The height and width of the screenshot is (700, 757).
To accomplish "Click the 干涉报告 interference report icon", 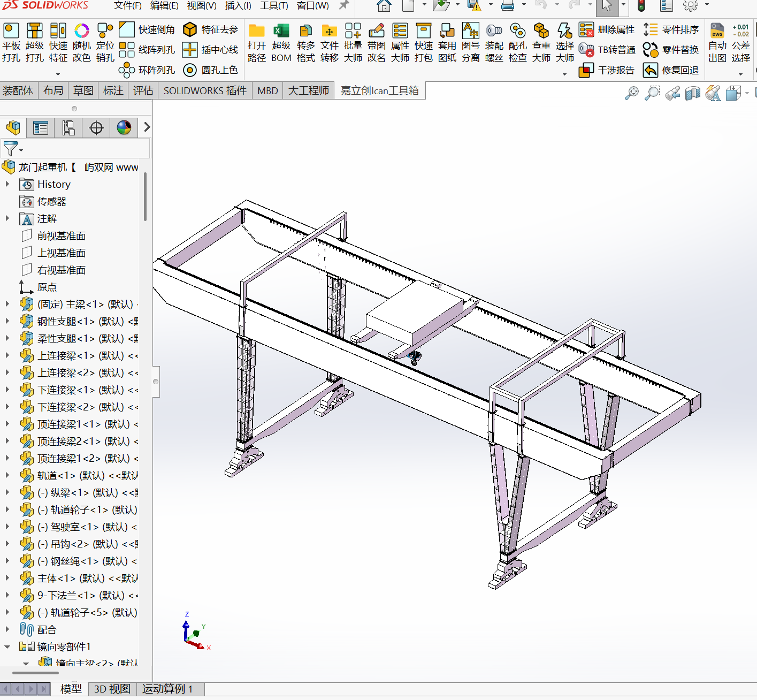I will (x=586, y=70).
